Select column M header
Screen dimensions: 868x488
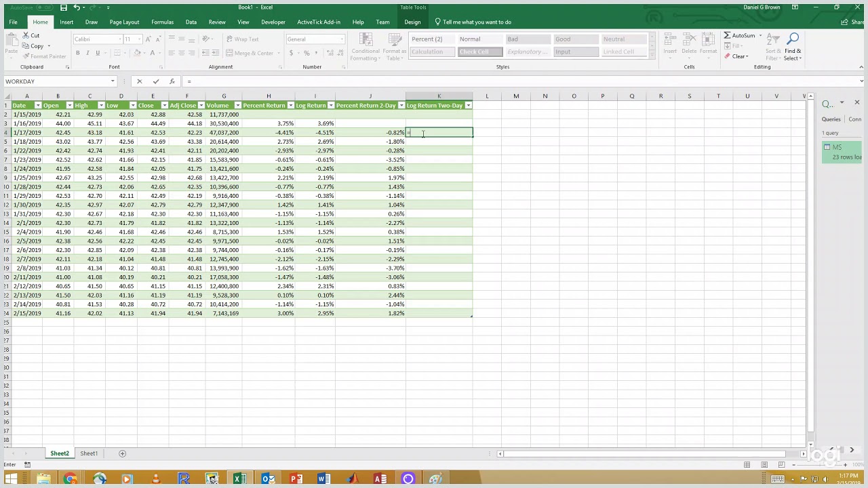[x=516, y=96]
